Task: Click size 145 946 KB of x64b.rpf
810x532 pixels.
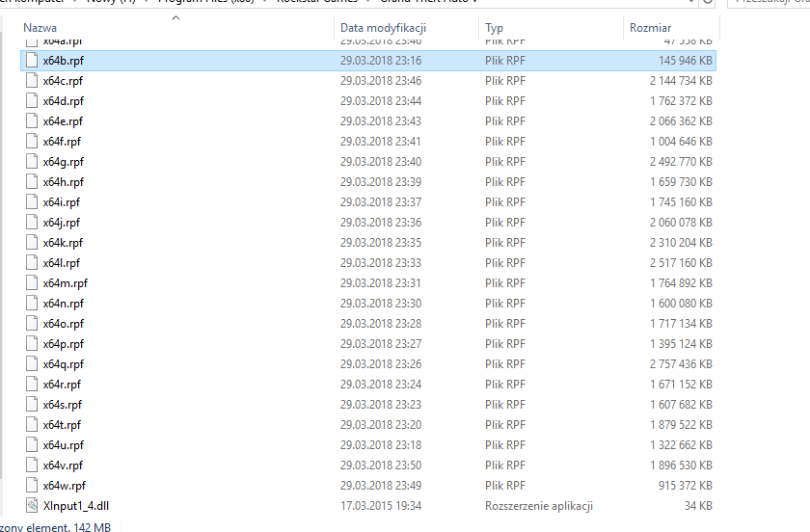Action: (x=685, y=61)
